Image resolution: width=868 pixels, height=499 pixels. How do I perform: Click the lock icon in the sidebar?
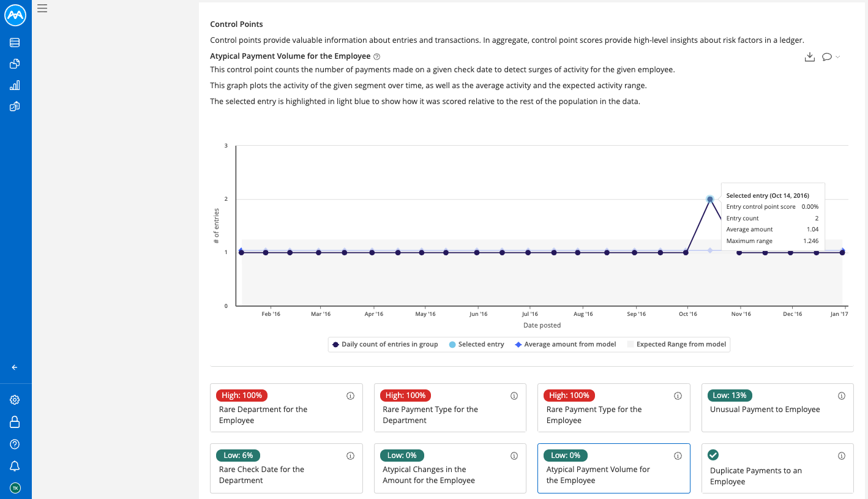pyautogui.click(x=15, y=422)
